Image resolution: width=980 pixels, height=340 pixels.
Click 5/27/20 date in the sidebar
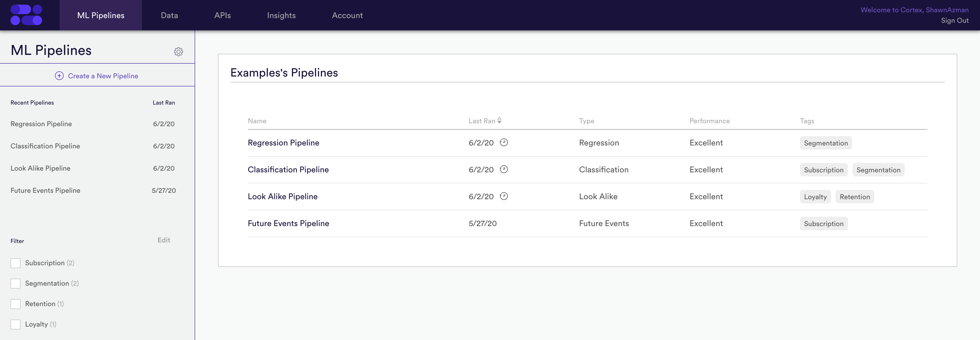tap(164, 190)
